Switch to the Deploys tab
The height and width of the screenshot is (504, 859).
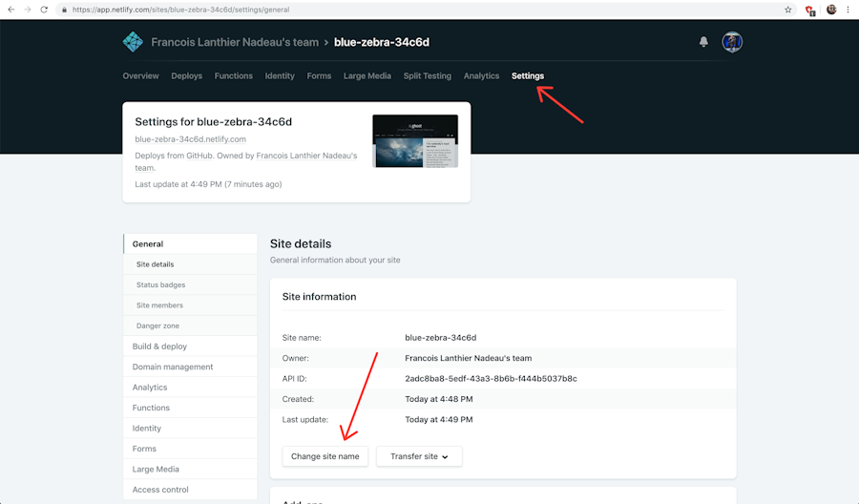(x=187, y=75)
